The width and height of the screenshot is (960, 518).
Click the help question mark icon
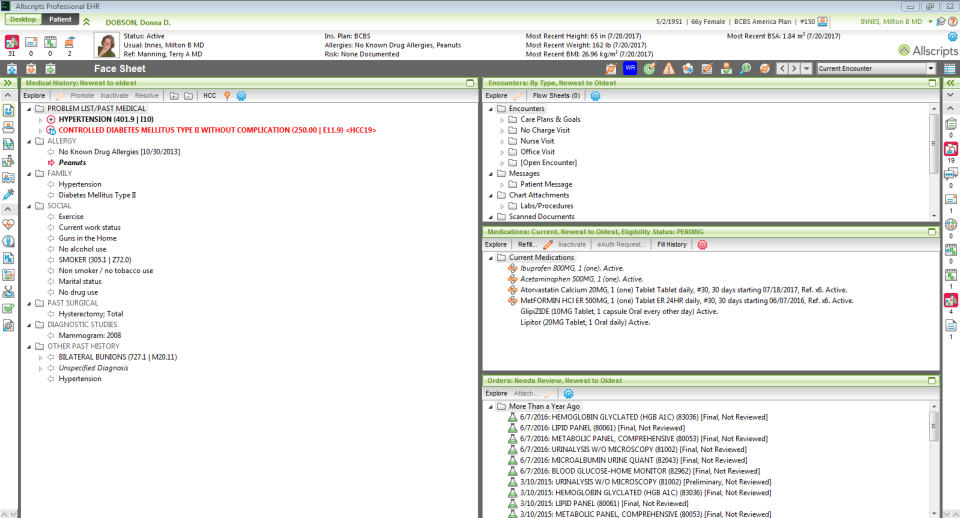coord(953,21)
